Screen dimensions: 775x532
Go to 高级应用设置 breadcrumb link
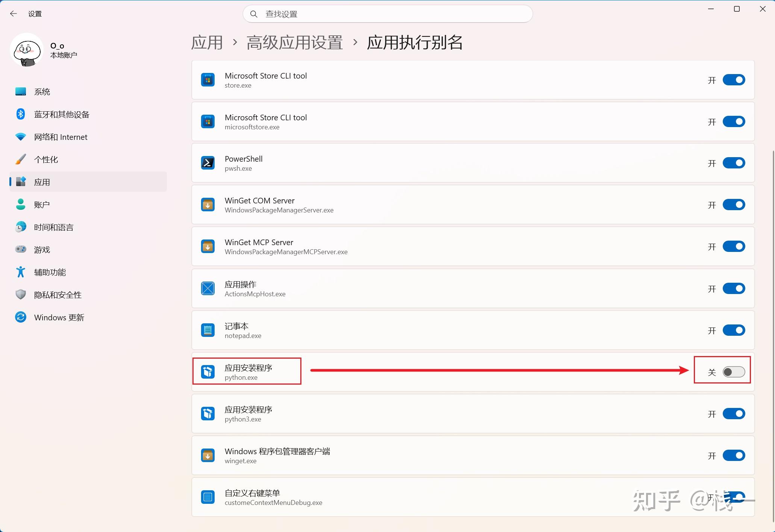click(x=295, y=42)
